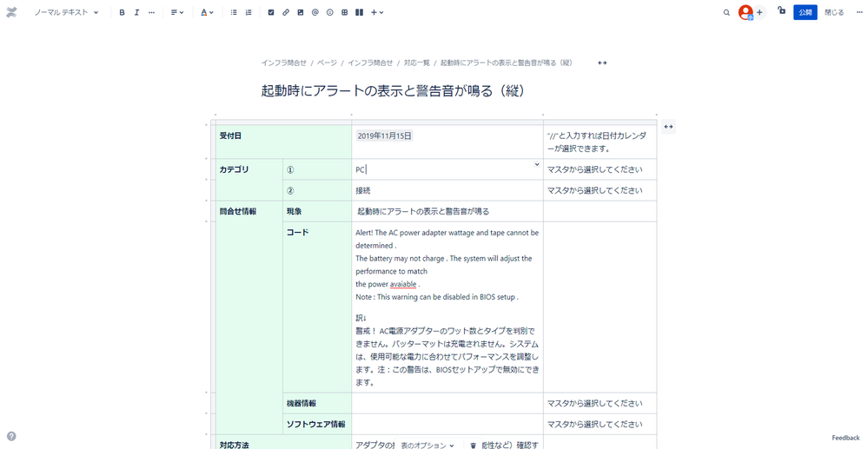Toggle bold formatting
868x449 pixels.
pyautogui.click(x=122, y=12)
